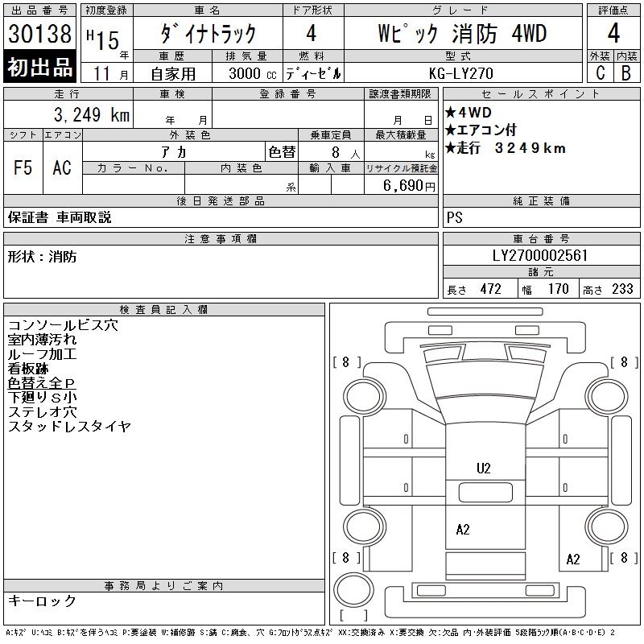Image resolution: width=644 pixels, height=644 pixels.
Task: Click the model code KG-LY270
Action: point(460,73)
